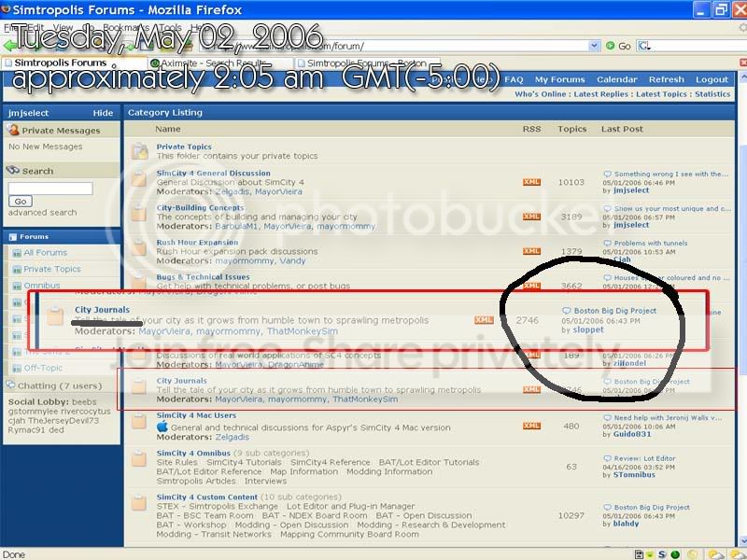The height and width of the screenshot is (560, 747).
Task: Click the Private Messages header link
Action: pos(61,131)
